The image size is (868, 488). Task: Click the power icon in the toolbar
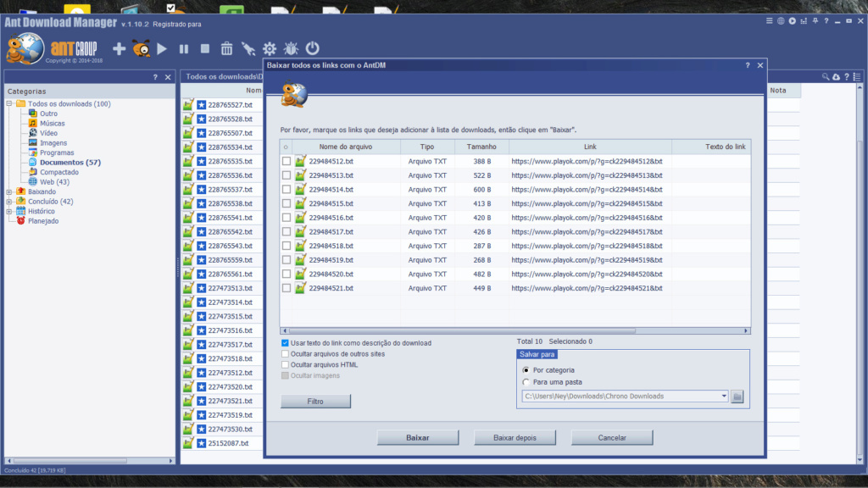[312, 48]
